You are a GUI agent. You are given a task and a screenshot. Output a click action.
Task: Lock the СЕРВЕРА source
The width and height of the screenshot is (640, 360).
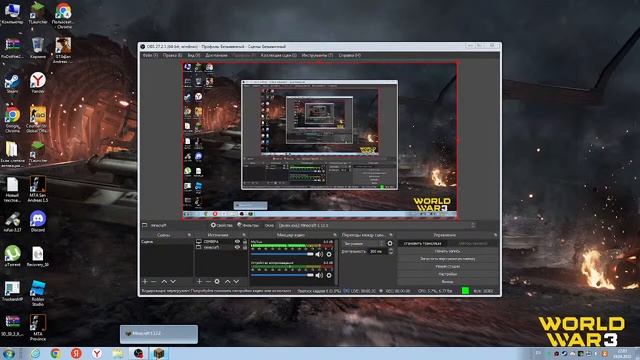coord(245,242)
